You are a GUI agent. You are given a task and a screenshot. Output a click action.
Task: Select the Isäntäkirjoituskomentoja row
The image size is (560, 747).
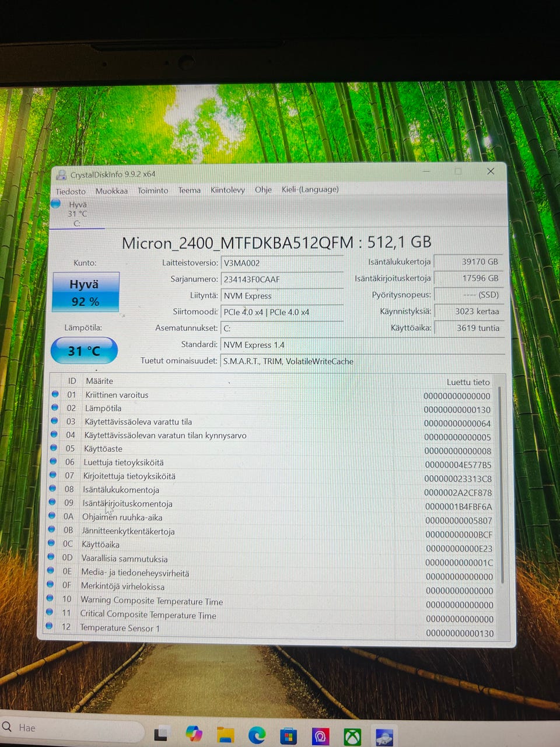[272, 504]
